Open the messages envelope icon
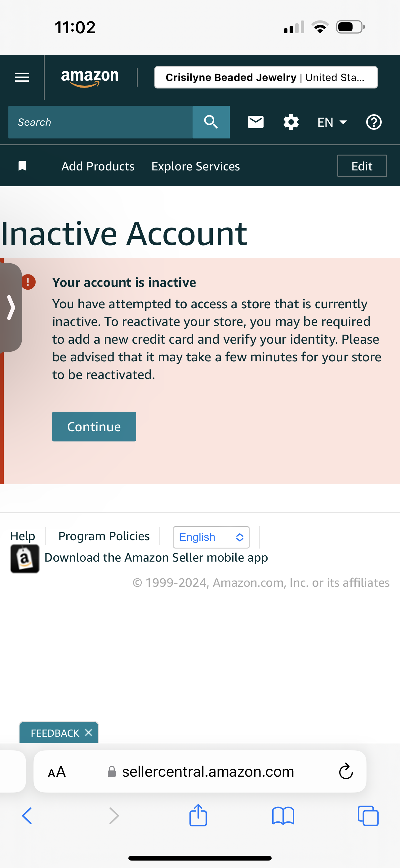This screenshot has height=868, width=400. pos(256,122)
